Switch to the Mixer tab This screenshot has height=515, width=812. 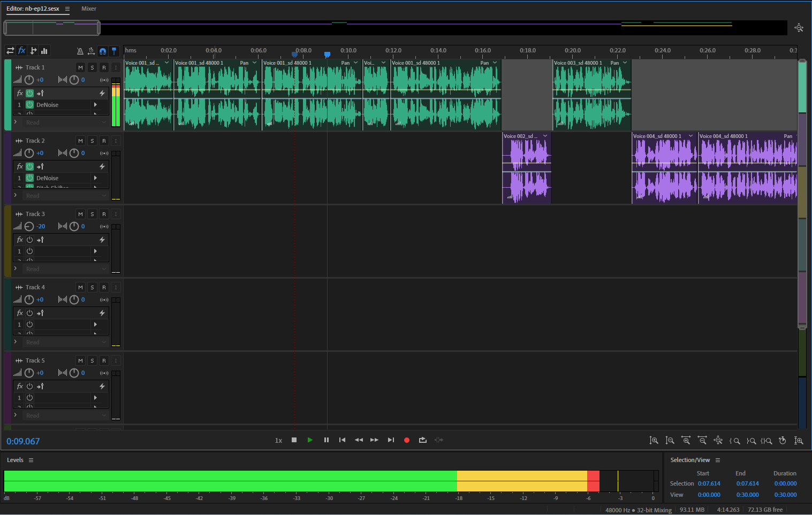(89, 9)
